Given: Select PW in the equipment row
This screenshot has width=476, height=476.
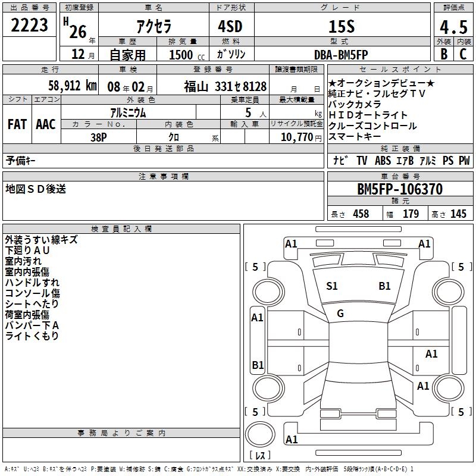Looking at the screenshot, I should click(x=464, y=160).
